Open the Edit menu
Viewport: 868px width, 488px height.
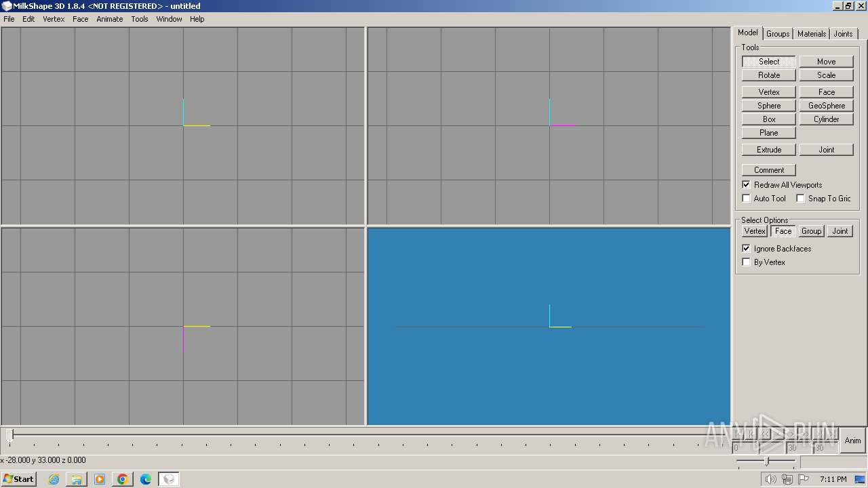point(28,19)
